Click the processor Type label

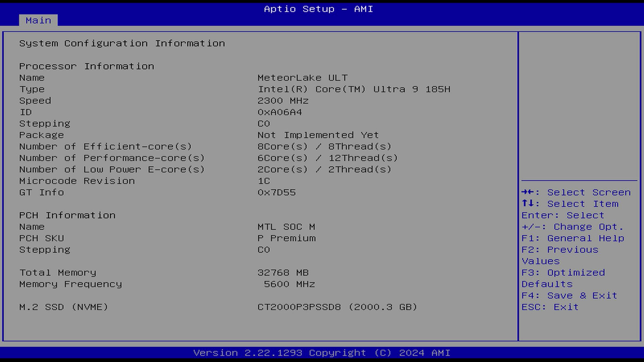[x=32, y=89]
